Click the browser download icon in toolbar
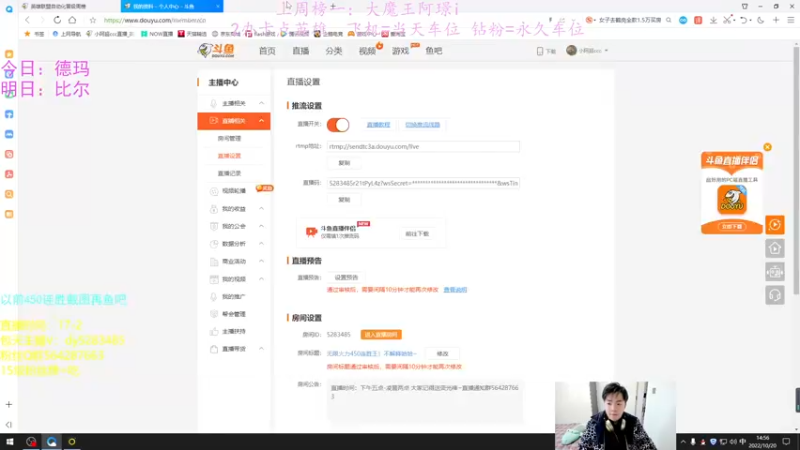 (713, 20)
